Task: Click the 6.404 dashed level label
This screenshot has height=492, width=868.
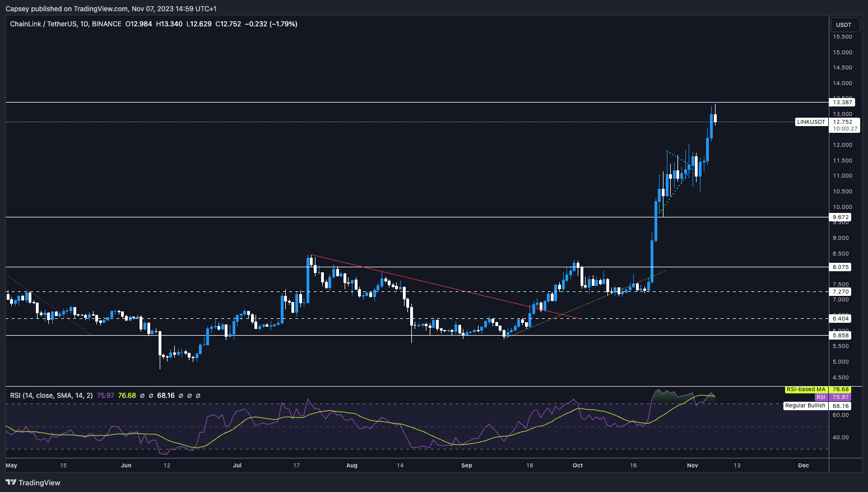Action: (x=841, y=319)
